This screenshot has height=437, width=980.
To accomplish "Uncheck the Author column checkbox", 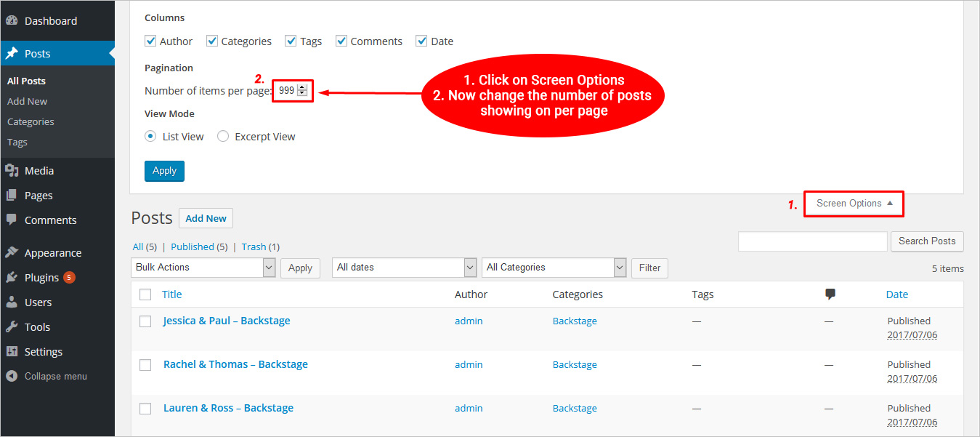I will (x=150, y=41).
